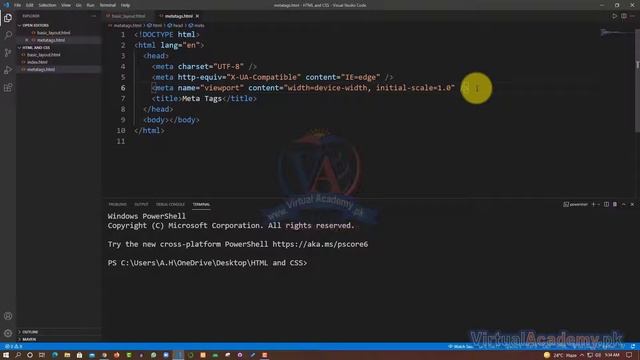Open basic_layout.html in HTML AND CSS folder
The image size is (640, 360).
(x=43, y=55)
